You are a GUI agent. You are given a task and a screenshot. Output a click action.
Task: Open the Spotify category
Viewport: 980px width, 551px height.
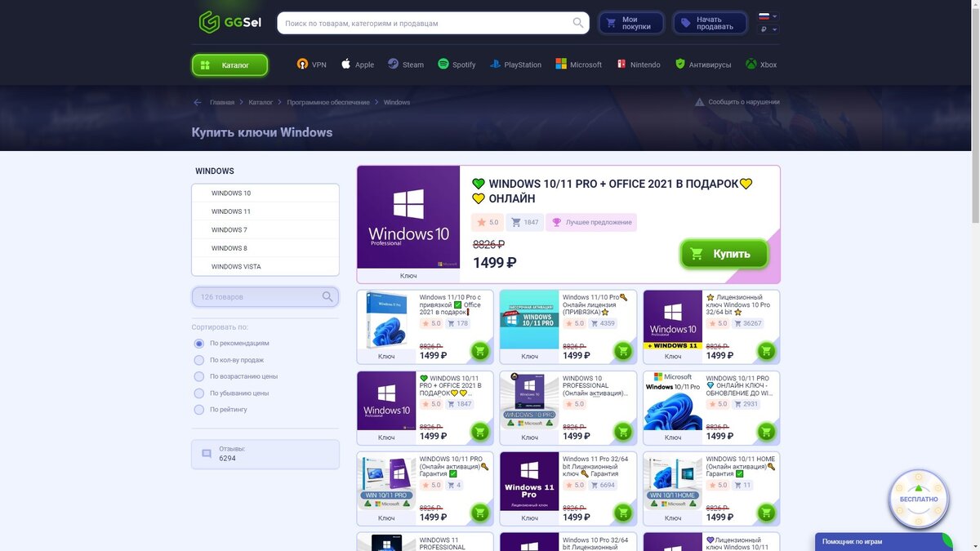pyautogui.click(x=457, y=64)
